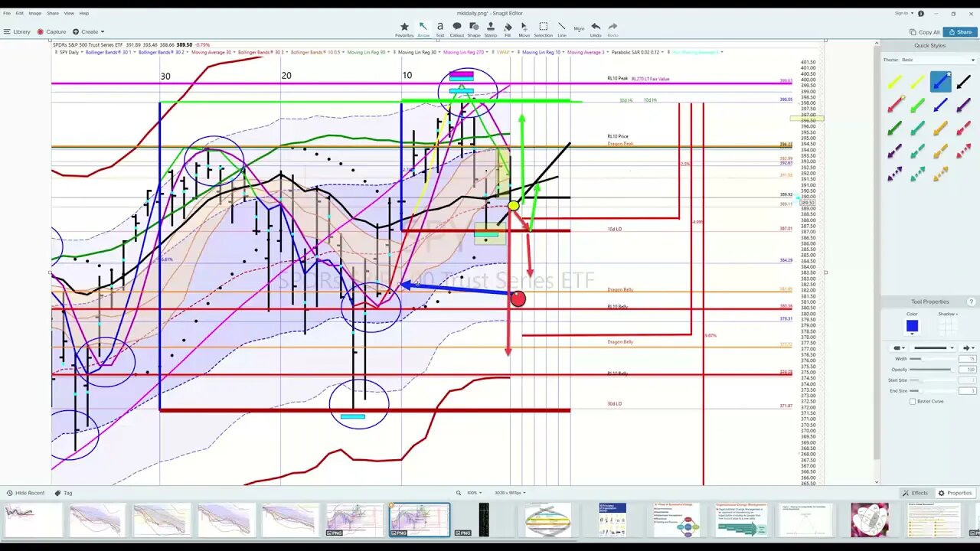Start a new Capture
The height and width of the screenshot is (551, 980).
pyautogui.click(x=52, y=32)
